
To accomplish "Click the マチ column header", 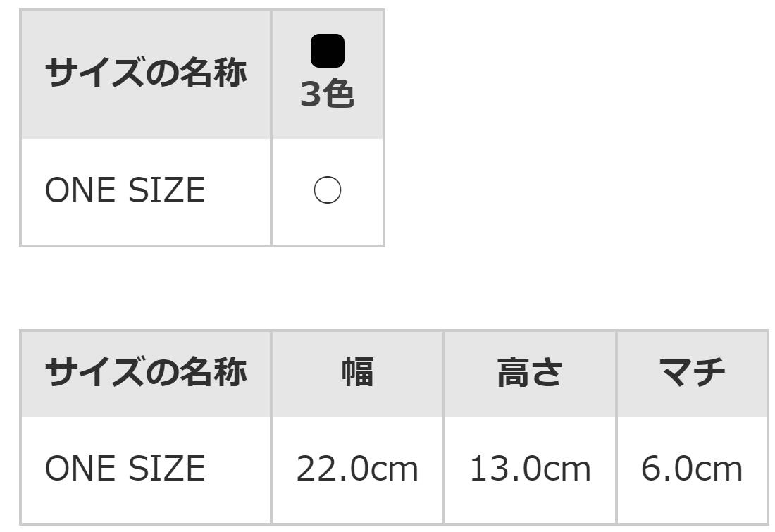I will (692, 372).
